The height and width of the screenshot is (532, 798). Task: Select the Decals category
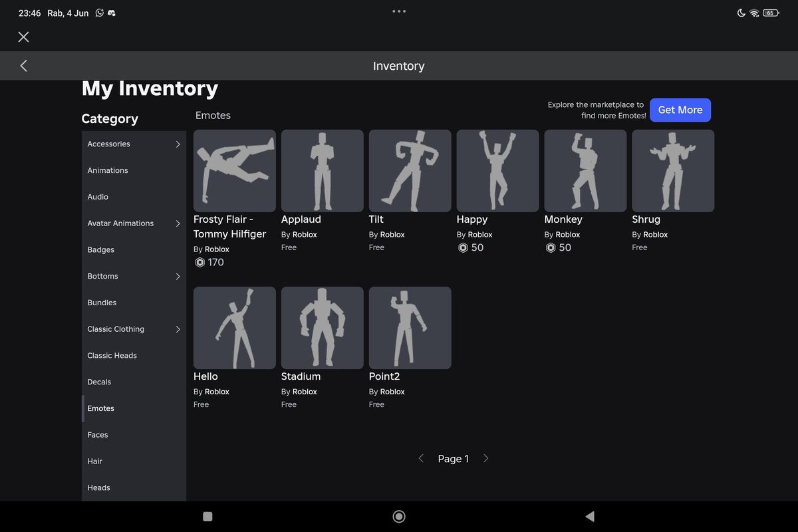pos(134,382)
